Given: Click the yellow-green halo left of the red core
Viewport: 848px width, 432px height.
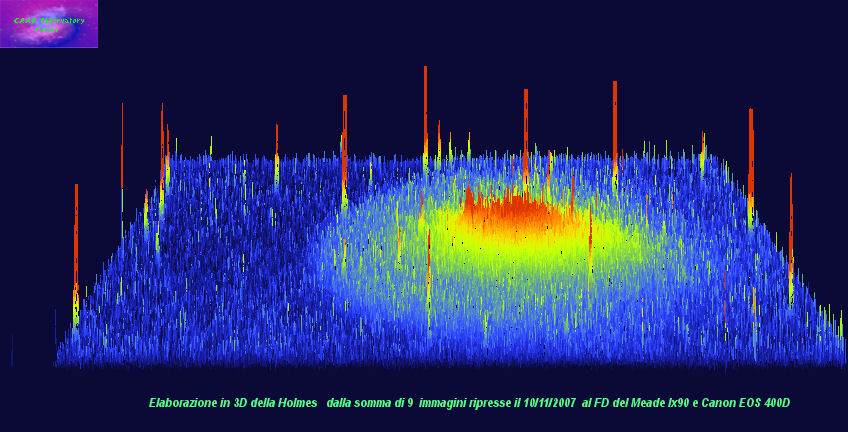Looking at the screenshot, I should [x=400, y=225].
